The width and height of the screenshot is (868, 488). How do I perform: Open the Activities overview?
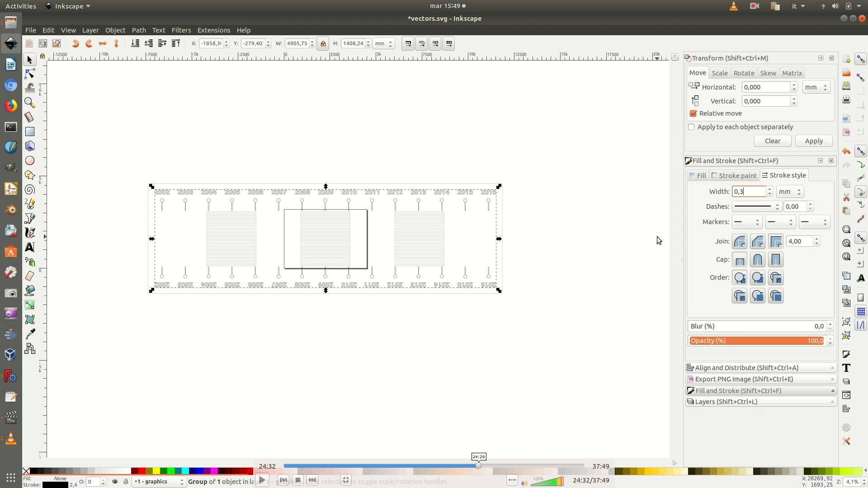20,6
